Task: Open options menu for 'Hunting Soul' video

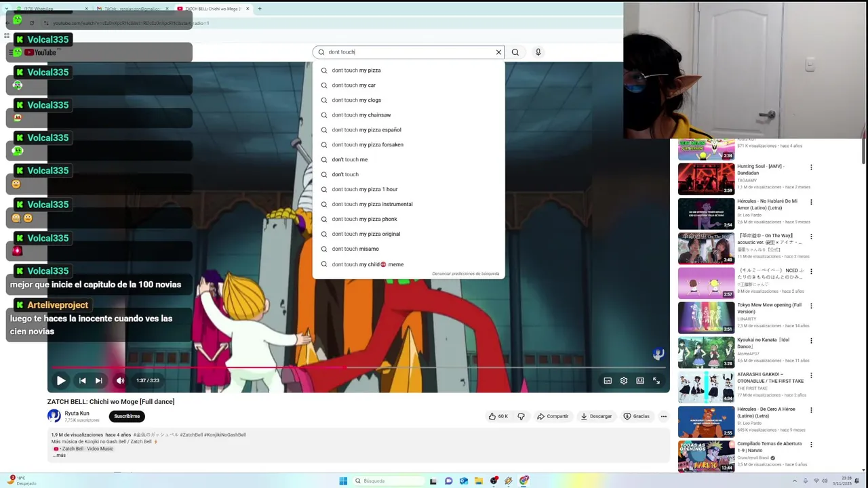Action: click(x=811, y=167)
